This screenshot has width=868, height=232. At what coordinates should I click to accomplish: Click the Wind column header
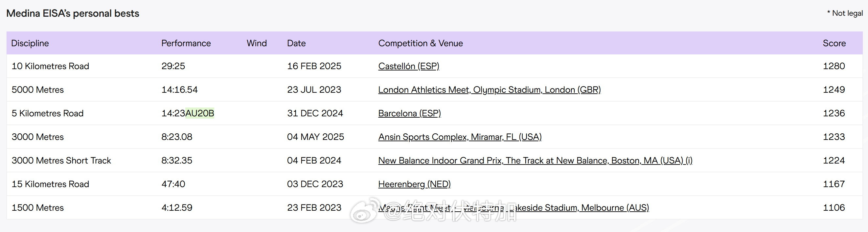tap(256, 43)
